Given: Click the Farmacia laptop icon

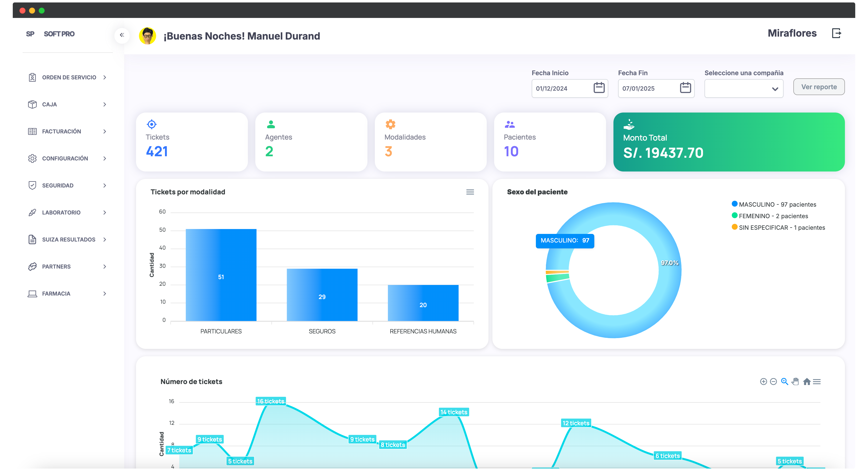Looking at the screenshot, I should tap(32, 294).
